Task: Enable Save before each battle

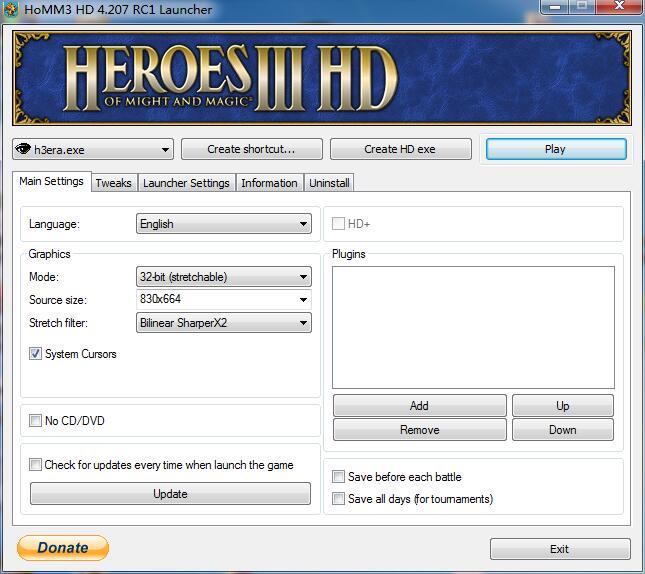Action: point(338,476)
